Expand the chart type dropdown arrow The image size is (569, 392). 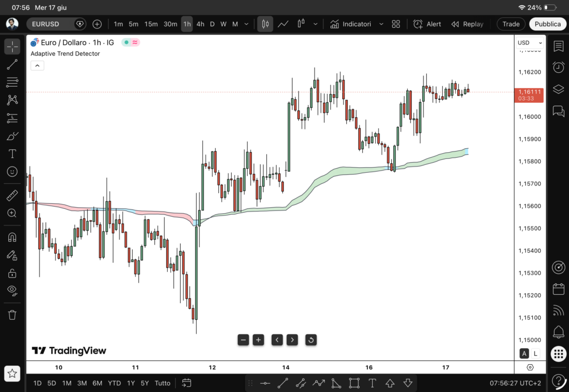pyautogui.click(x=316, y=24)
